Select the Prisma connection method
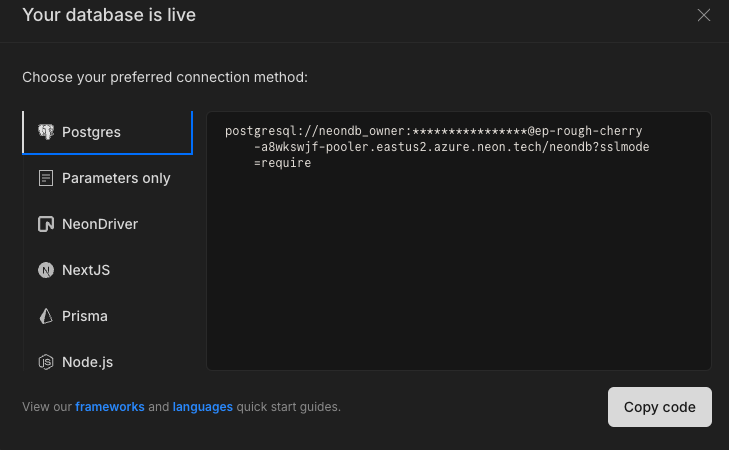 pos(107,316)
